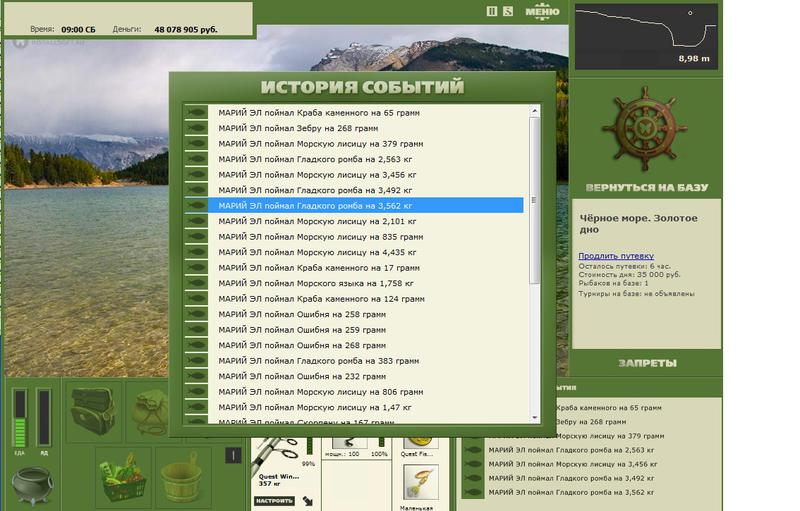Click side panel entry Гладкого ромба 3,492 кг

tap(571, 478)
